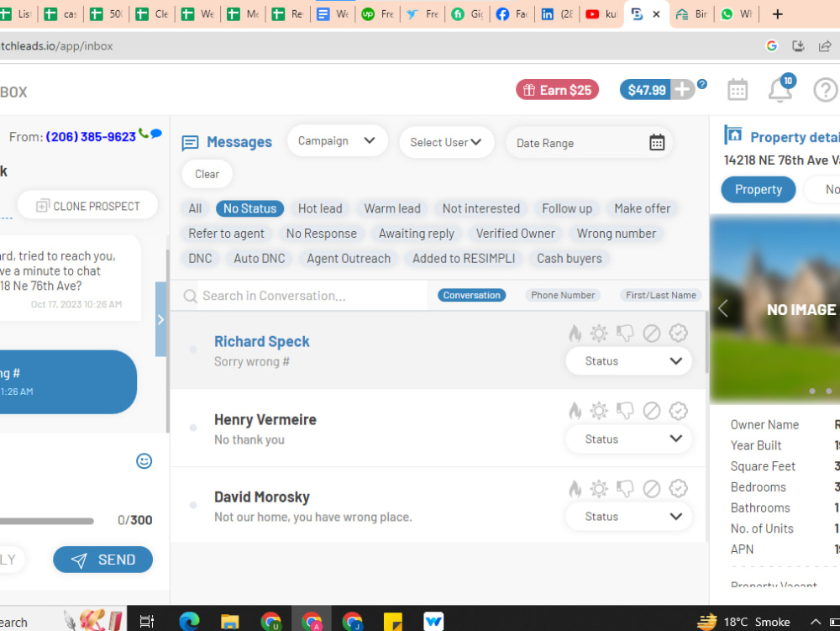Mark Henry Vermeire as warm lead sun icon
The image size is (840, 631).
point(599,411)
